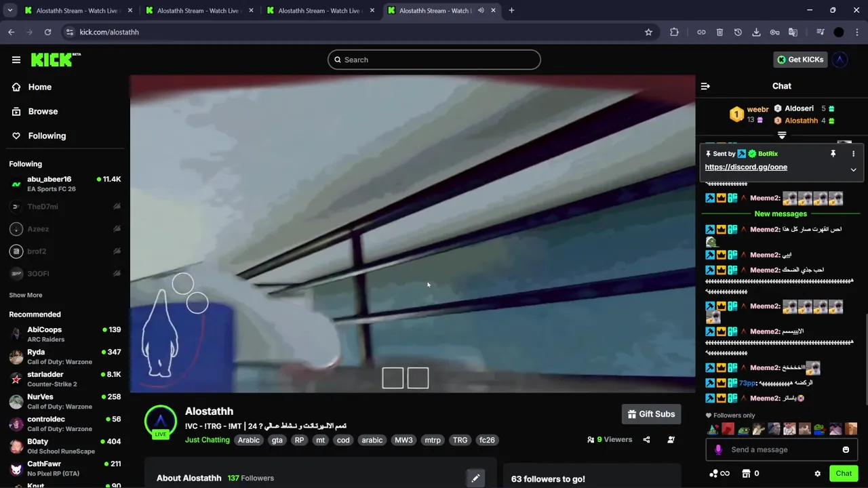The height and width of the screenshot is (488, 868).
Task: Open abu_abeer16 followed channel
Action: (x=65, y=184)
